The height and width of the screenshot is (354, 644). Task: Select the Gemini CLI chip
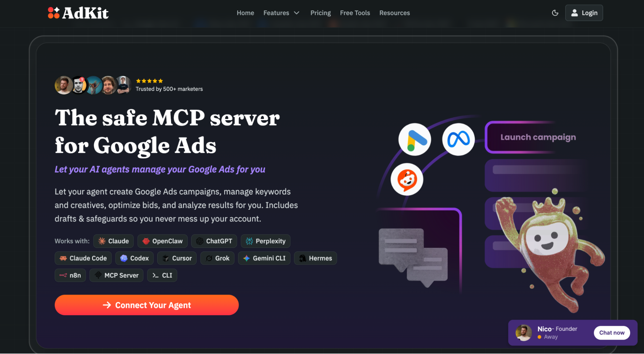(x=264, y=258)
